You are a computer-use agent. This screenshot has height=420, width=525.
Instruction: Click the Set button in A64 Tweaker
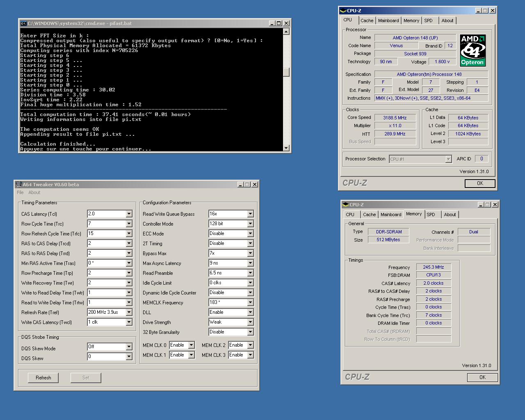(x=86, y=378)
